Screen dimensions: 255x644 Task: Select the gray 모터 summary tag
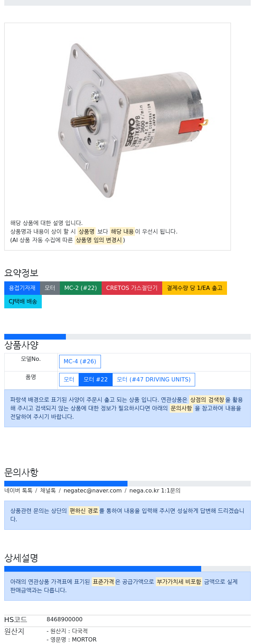(50, 288)
